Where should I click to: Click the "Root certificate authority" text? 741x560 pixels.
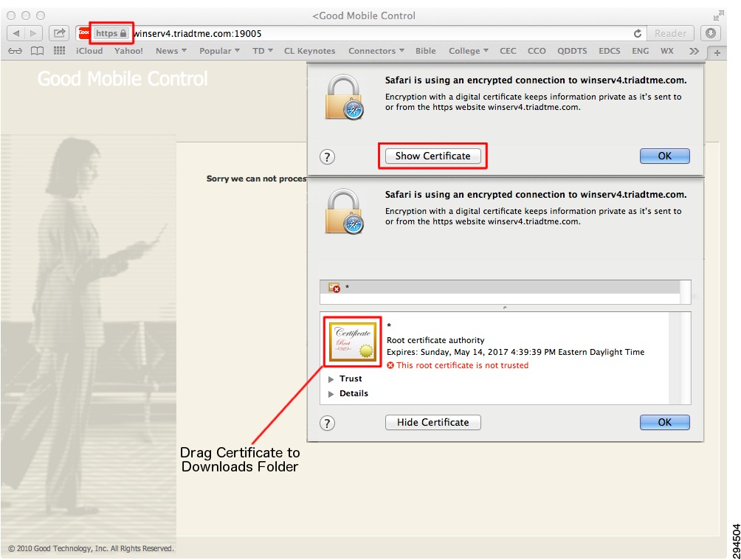coord(435,340)
